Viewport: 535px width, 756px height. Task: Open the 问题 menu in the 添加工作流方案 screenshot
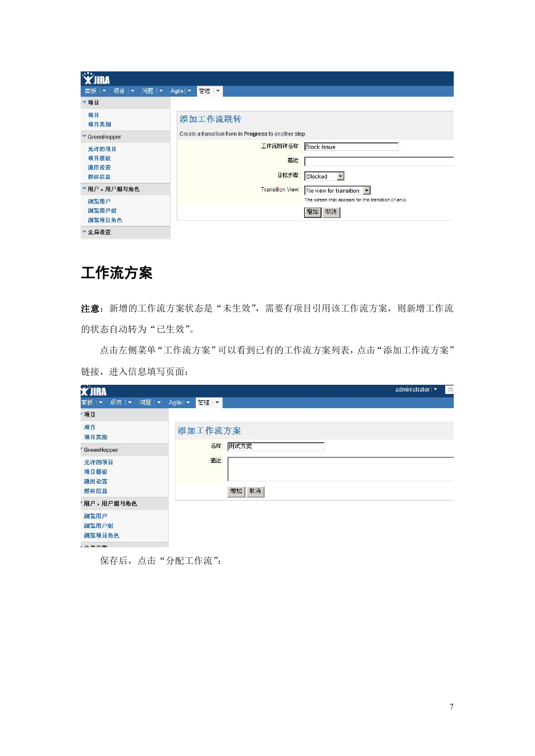(150, 403)
